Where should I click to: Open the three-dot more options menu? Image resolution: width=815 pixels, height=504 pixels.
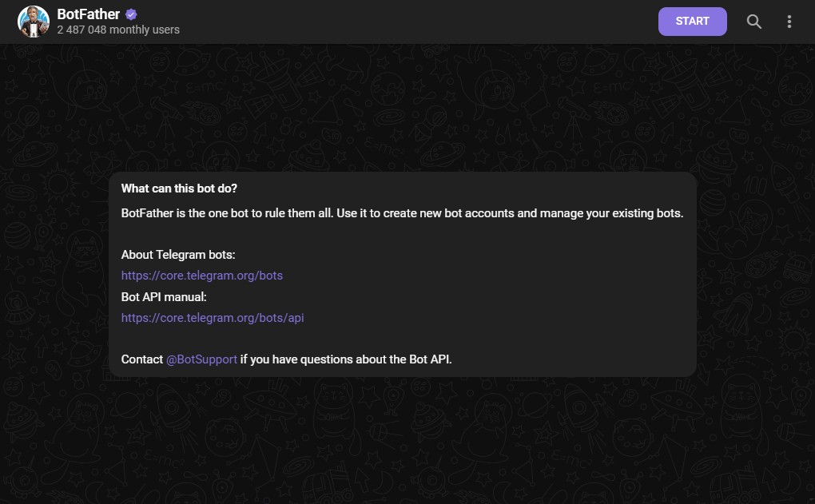click(x=789, y=22)
